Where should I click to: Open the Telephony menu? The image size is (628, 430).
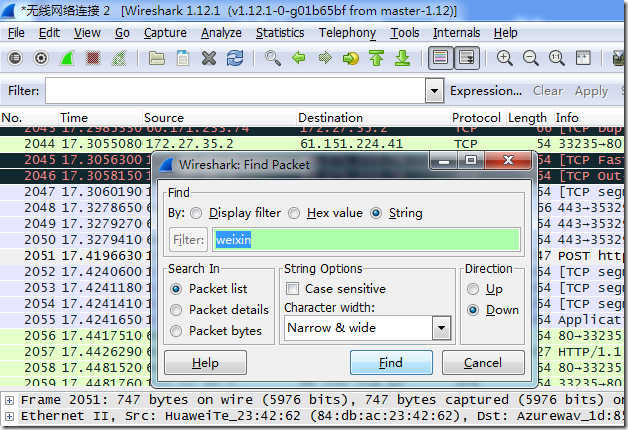pos(347,33)
